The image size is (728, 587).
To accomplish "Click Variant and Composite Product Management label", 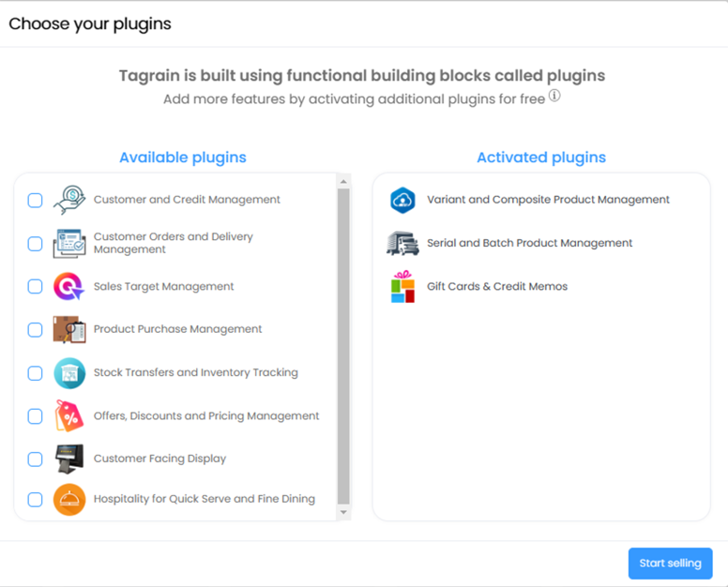I will coord(548,200).
